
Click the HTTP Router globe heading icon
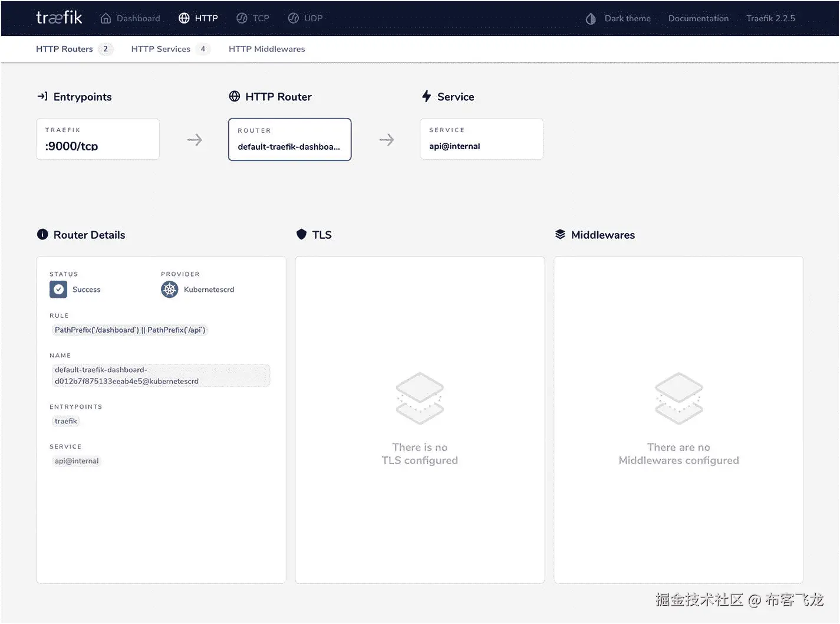pos(235,96)
